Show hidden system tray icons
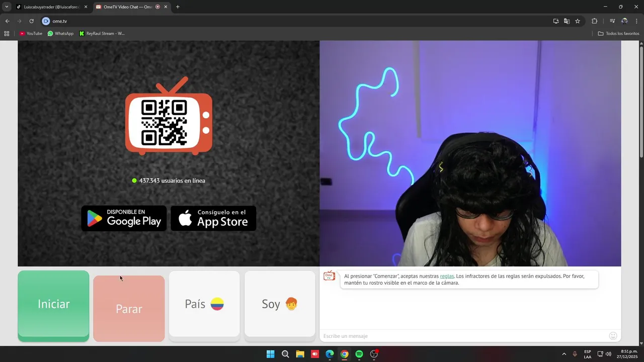The image size is (644, 362). coord(564,354)
